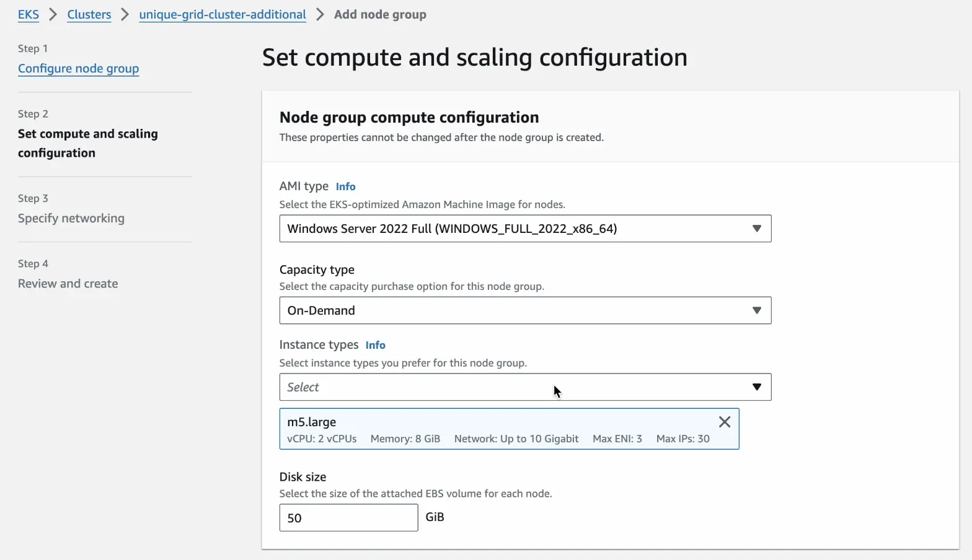Open the Instance types Select box
The height and width of the screenshot is (560, 972).
tap(513, 387)
